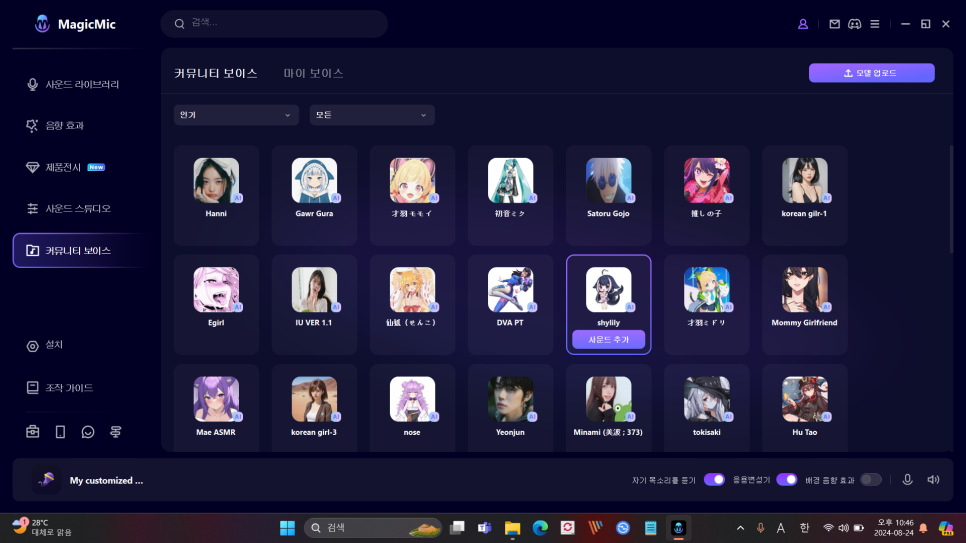Image resolution: width=966 pixels, height=543 pixels.
Task: Select the IU VER 1.1 voice card
Action: tap(314, 304)
